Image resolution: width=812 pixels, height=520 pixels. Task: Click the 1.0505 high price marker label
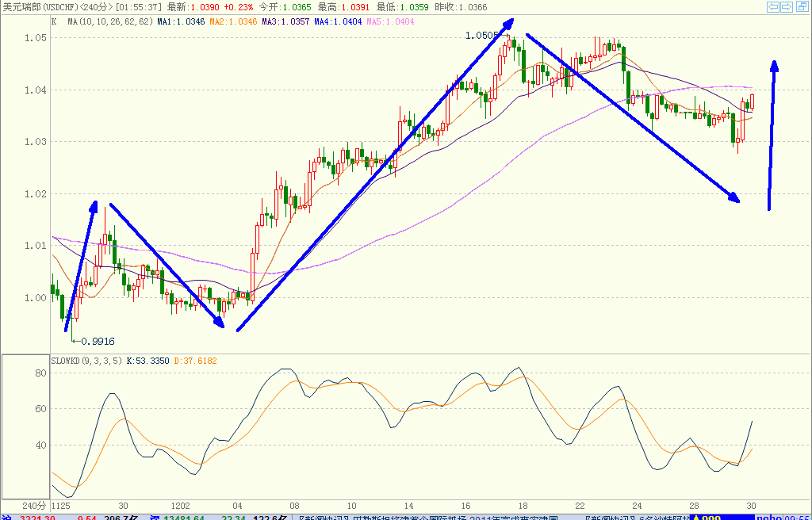tap(481, 36)
